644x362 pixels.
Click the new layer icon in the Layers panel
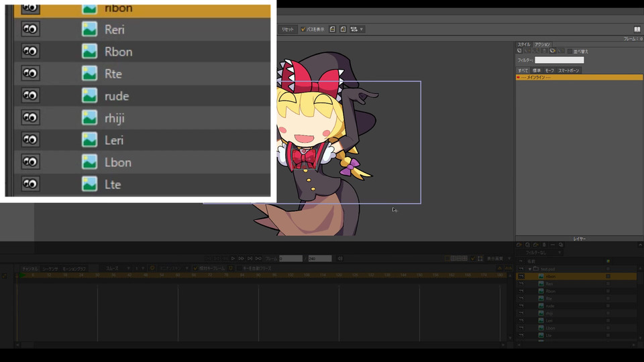[x=519, y=245]
